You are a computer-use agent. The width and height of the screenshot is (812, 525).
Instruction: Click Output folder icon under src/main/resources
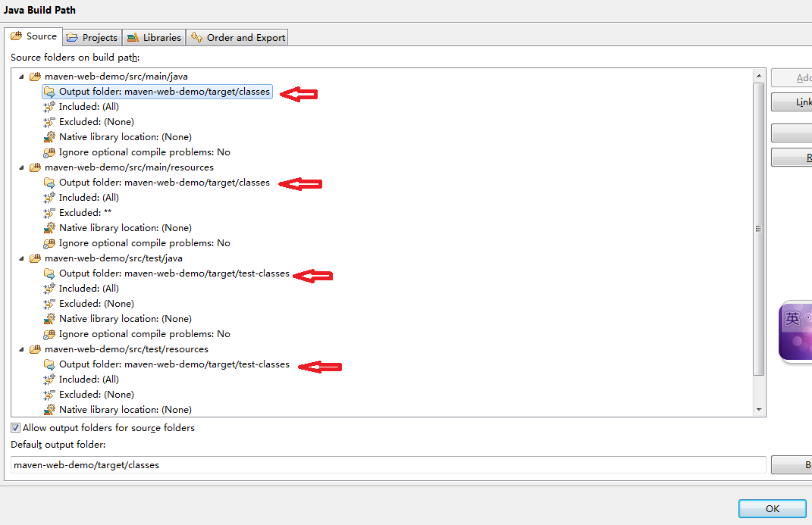click(x=49, y=183)
